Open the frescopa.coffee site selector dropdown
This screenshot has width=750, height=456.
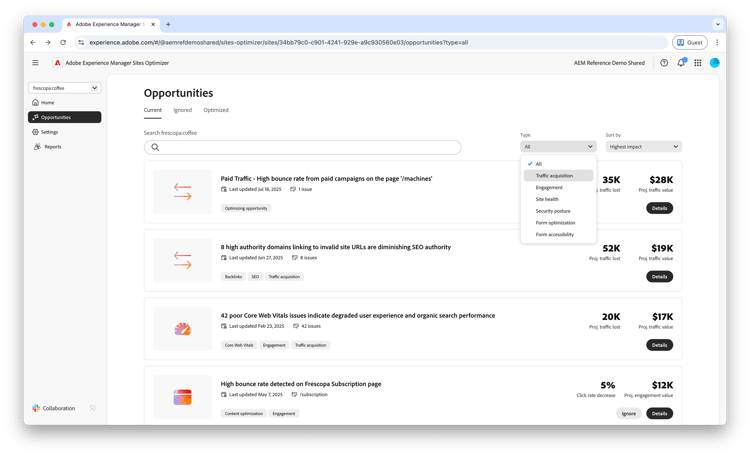pyautogui.click(x=65, y=88)
